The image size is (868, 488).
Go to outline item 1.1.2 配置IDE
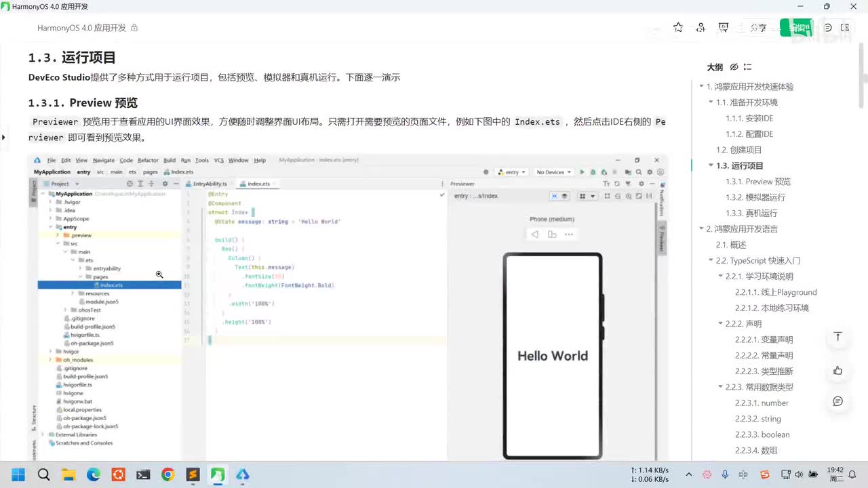[749, 134]
